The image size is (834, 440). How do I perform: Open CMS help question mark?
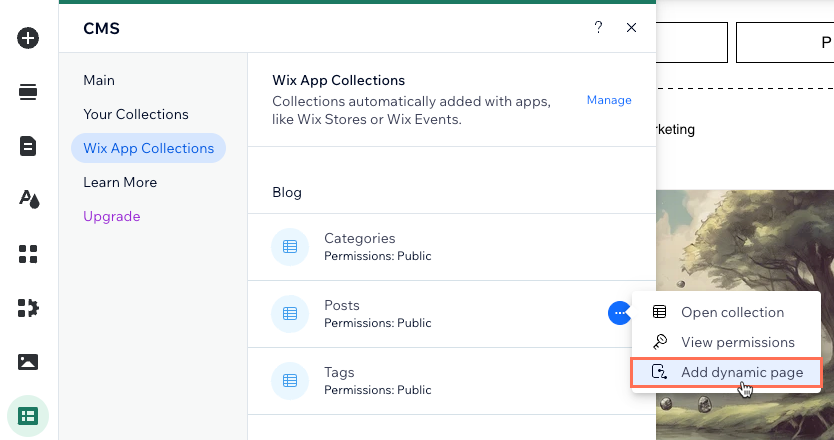[x=598, y=27]
